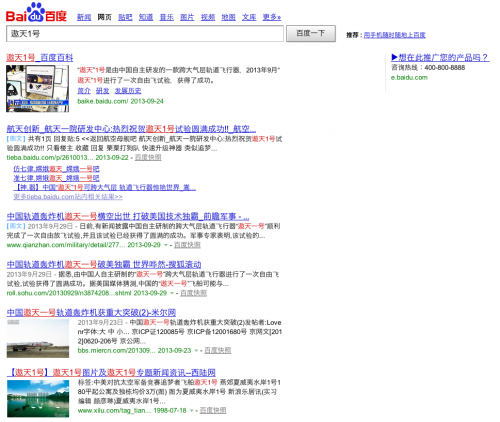This screenshot has width=500, height=422.
Task: Open the 文库 tab
Action: [x=249, y=17]
